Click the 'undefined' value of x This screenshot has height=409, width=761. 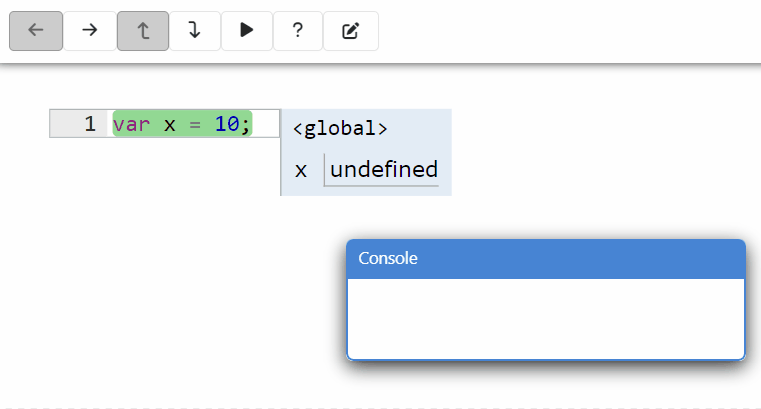click(384, 170)
